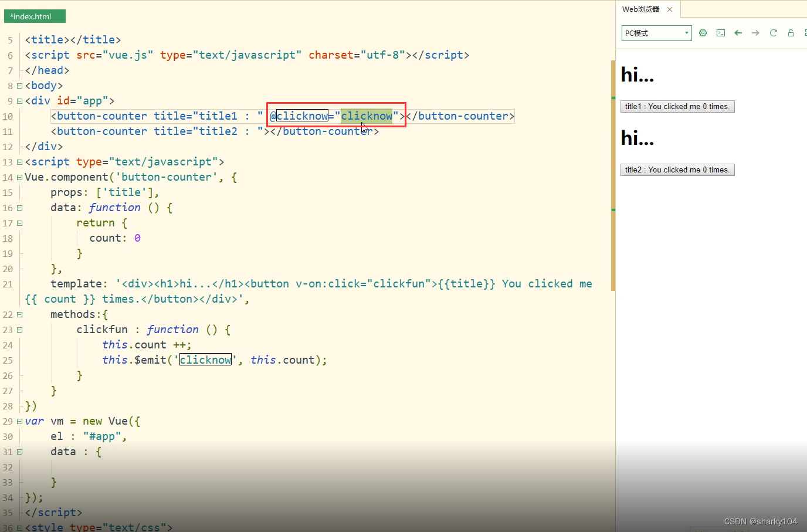Image resolution: width=807 pixels, height=532 pixels.
Task: Open the browser console icon
Action: tap(721, 33)
